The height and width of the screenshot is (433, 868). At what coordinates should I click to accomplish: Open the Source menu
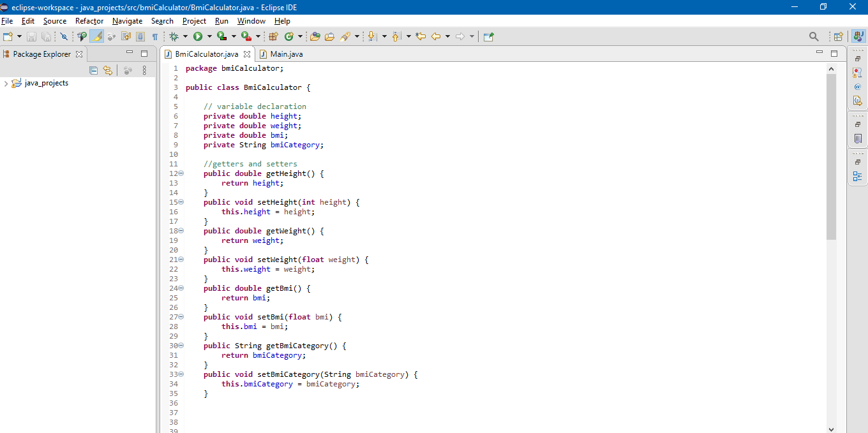(54, 21)
